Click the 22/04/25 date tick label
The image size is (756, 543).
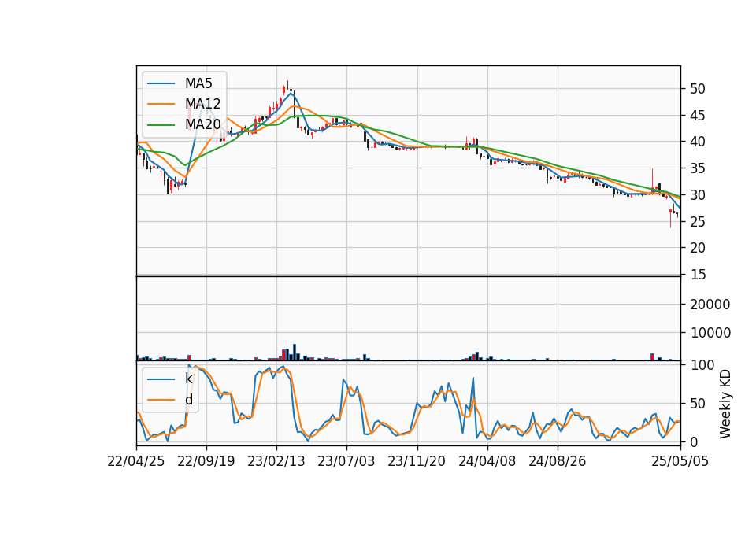[136, 462]
